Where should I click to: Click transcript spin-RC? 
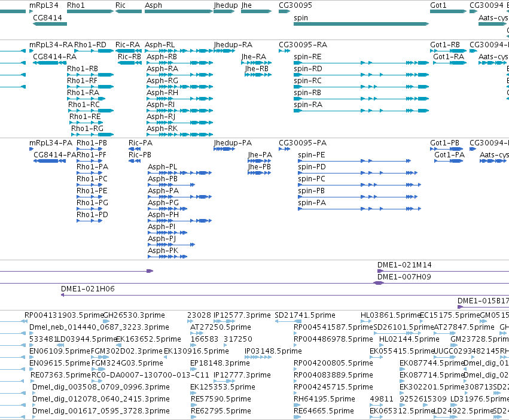[361, 87]
